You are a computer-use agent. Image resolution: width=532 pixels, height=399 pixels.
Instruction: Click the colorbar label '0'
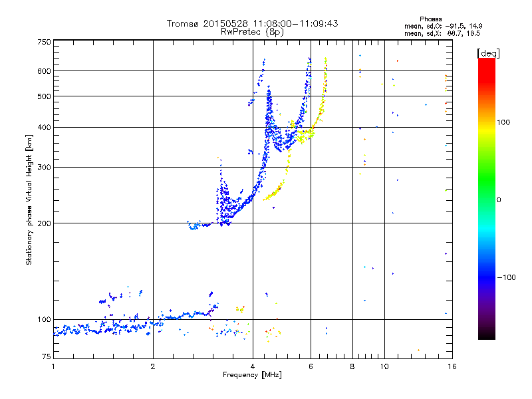[x=499, y=200]
